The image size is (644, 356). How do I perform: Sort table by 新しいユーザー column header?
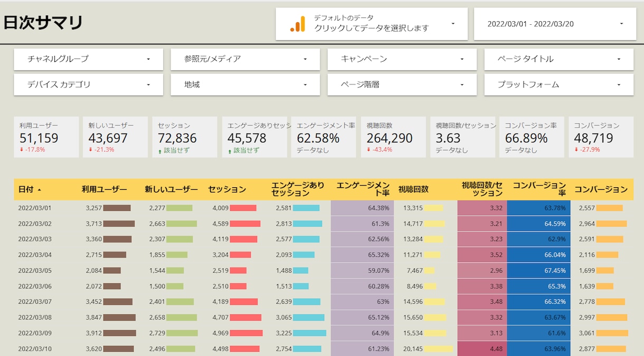coord(172,189)
